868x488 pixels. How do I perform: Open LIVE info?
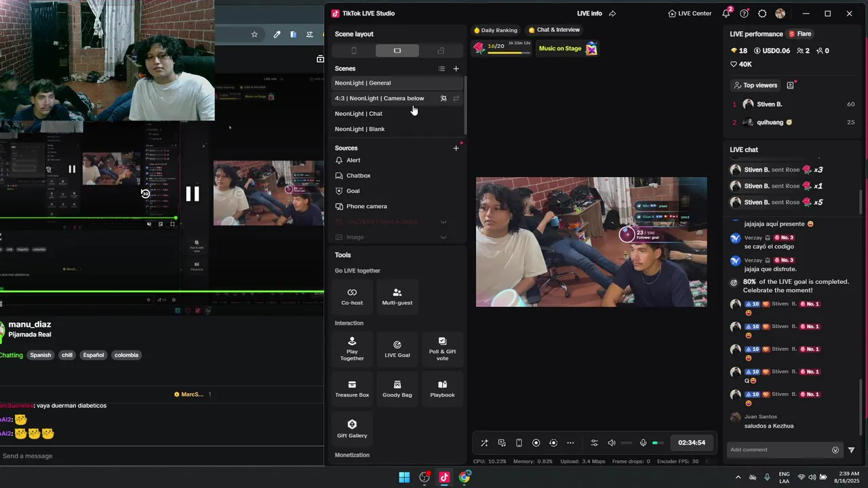click(x=589, y=14)
